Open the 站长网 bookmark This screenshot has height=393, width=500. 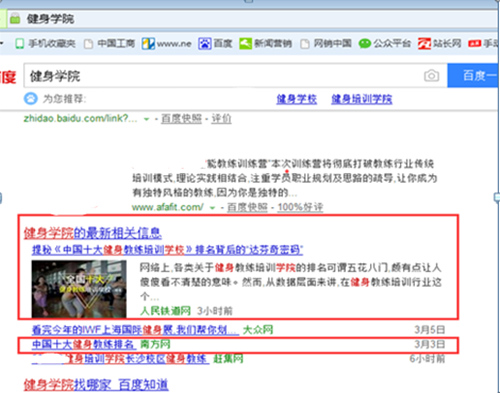coord(440,43)
